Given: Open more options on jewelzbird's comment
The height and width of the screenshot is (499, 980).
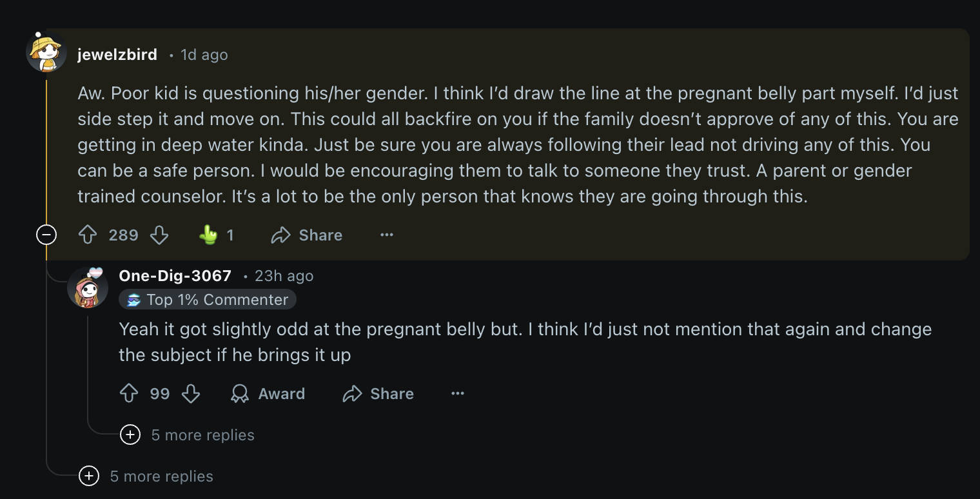Looking at the screenshot, I should tap(387, 235).
